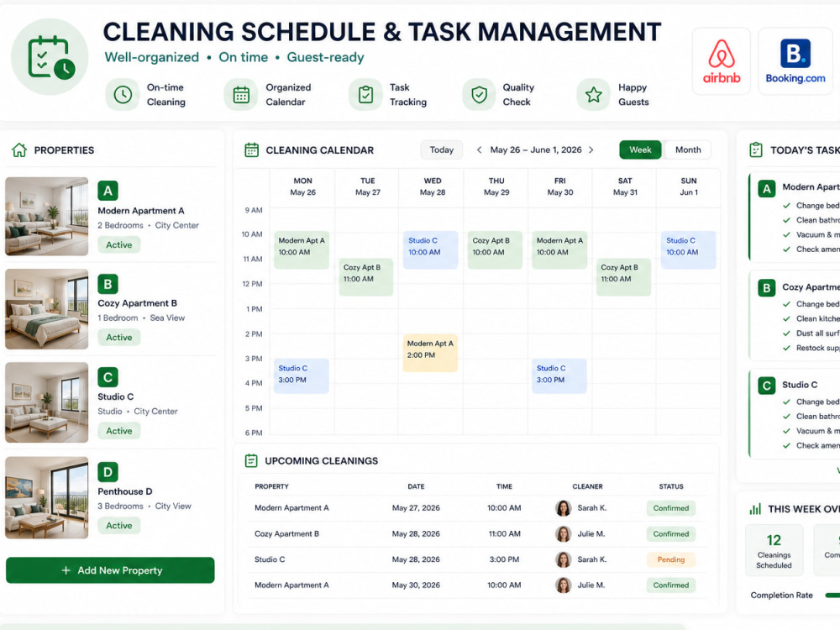
Task: Toggle first Change bed task under Modern Apartment
Action: click(786, 206)
